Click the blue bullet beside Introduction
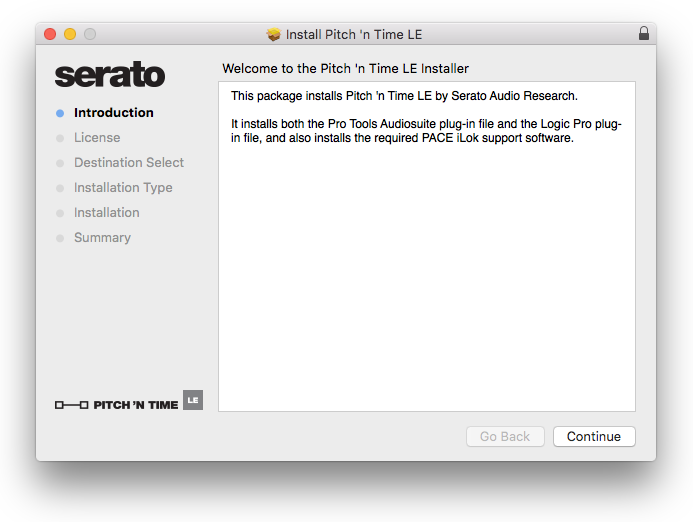 click(x=60, y=113)
